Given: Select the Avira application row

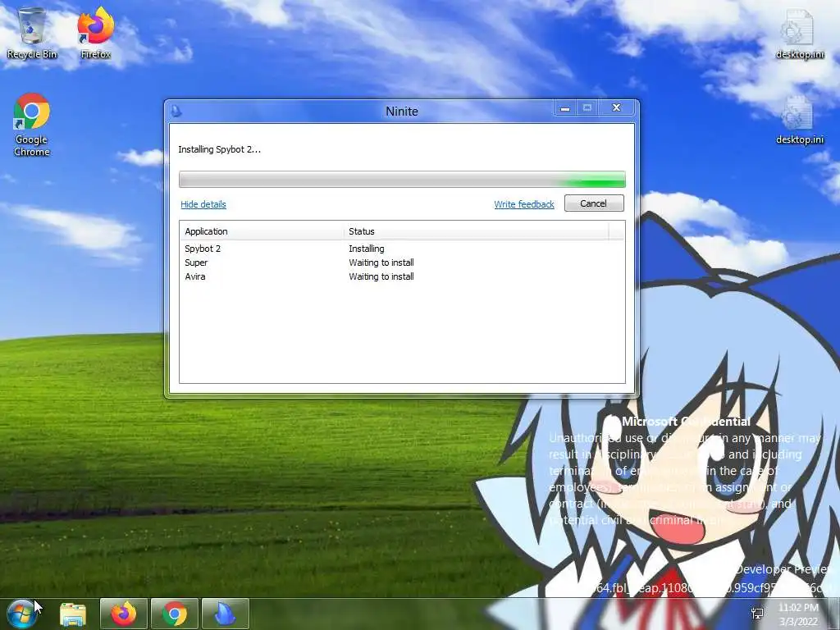Looking at the screenshot, I should 402,276.
